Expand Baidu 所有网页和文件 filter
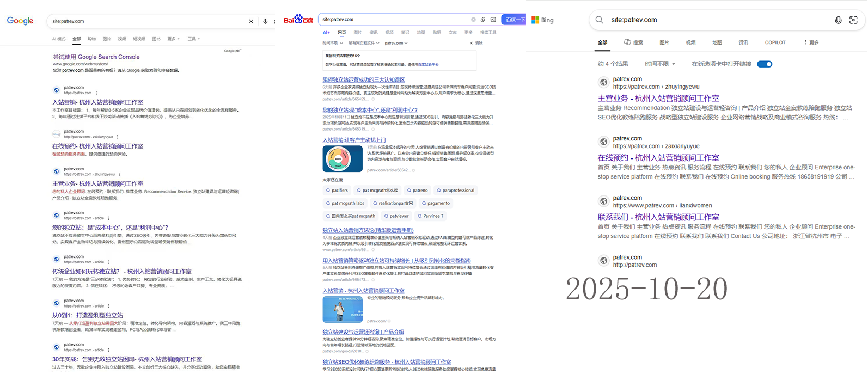 coord(364,43)
